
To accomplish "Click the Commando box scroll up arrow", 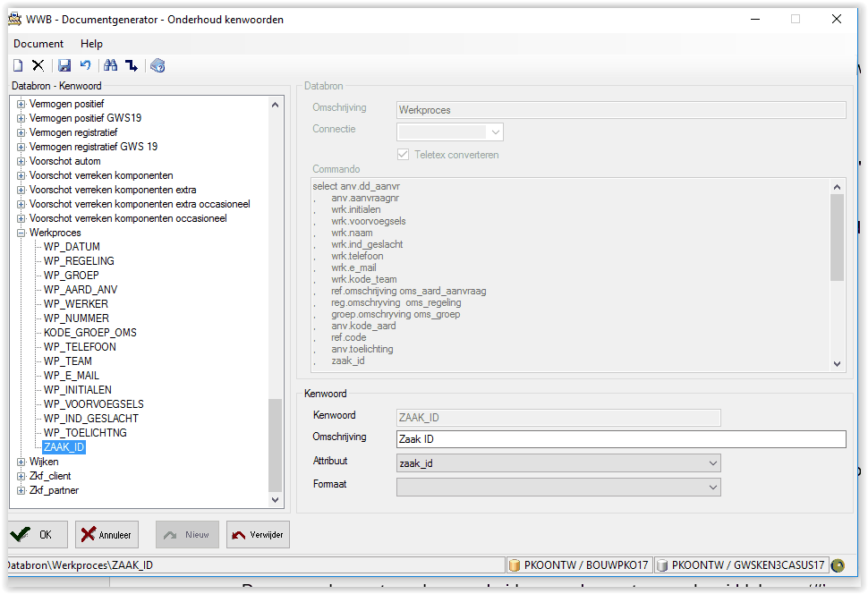I will click(837, 187).
